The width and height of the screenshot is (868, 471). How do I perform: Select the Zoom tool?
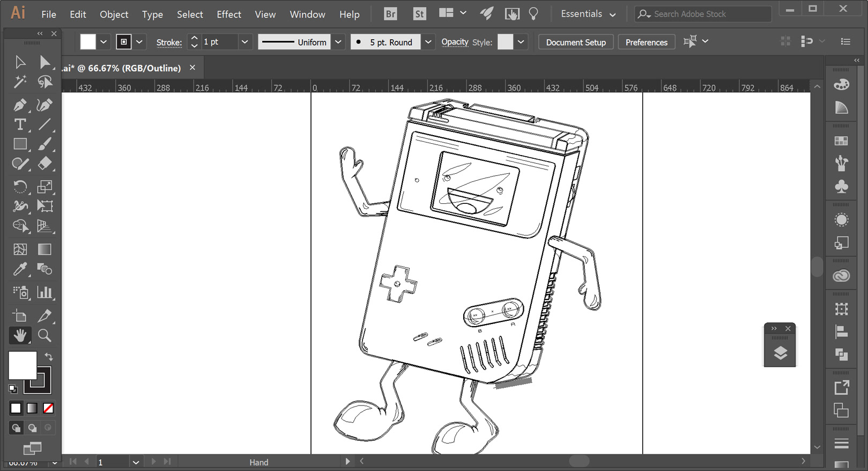tap(45, 335)
